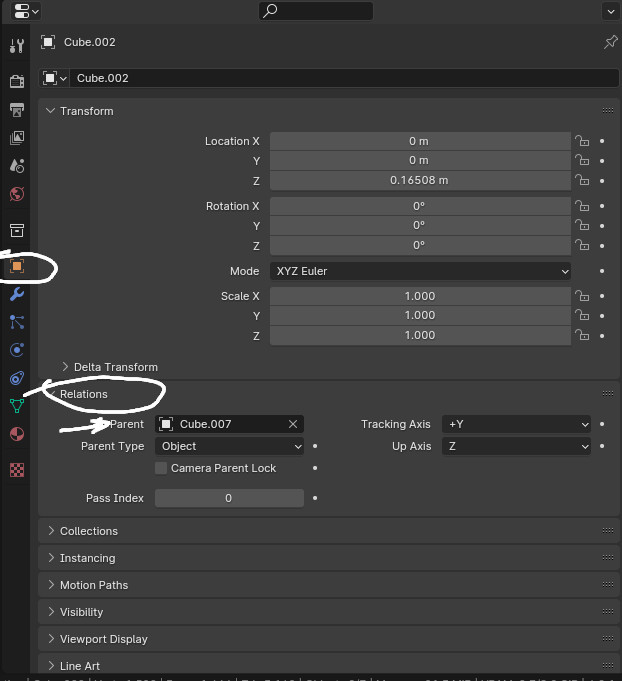The image size is (622, 681).
Task: Expand the Instancing panel
Action: pyautogui.click(x=51, y=558)
